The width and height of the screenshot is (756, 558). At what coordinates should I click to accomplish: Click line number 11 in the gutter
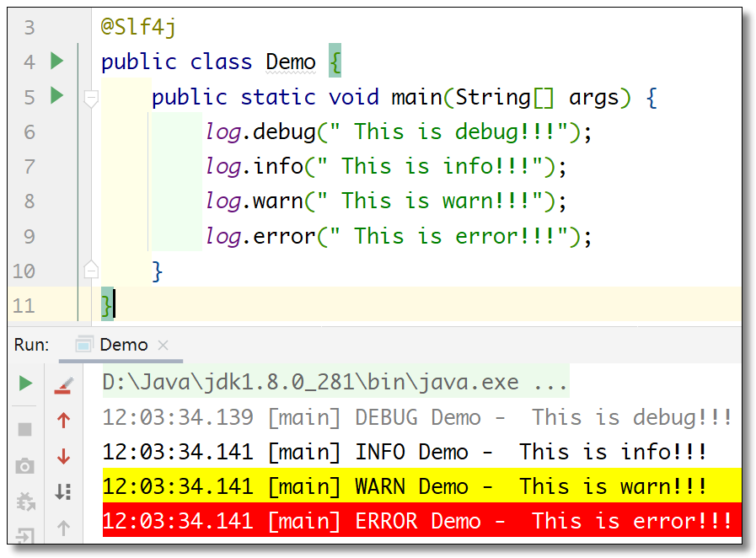tap(24, 306)
